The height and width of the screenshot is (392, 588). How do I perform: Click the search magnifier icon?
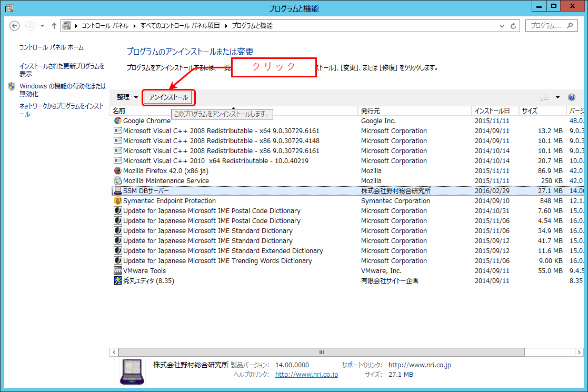point(570,25)
